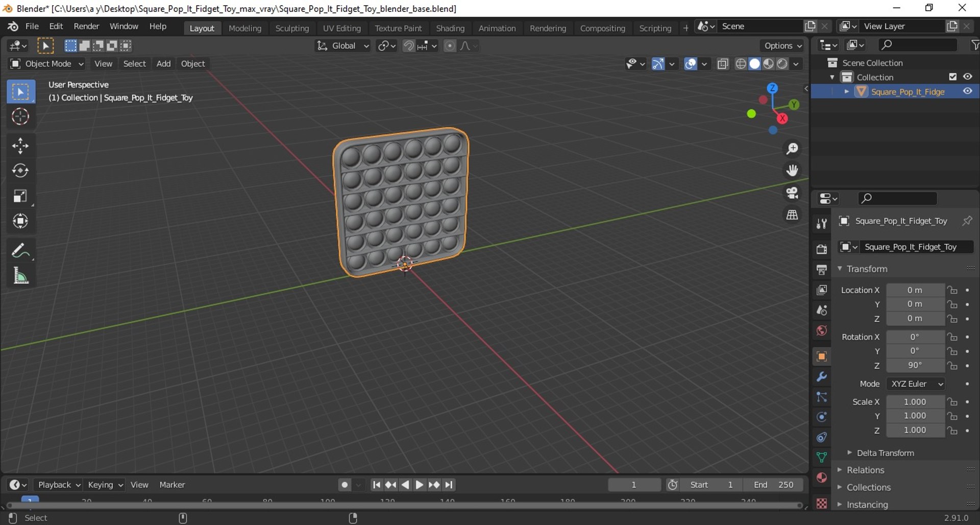
Task: Select the Scale tool
Action: pyautogui.click(x=20, y=196)
